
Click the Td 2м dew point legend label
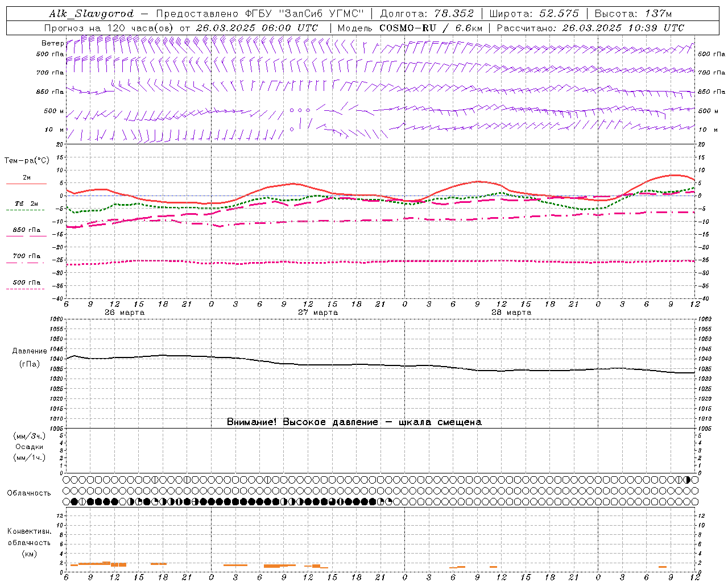coord(27,203)
